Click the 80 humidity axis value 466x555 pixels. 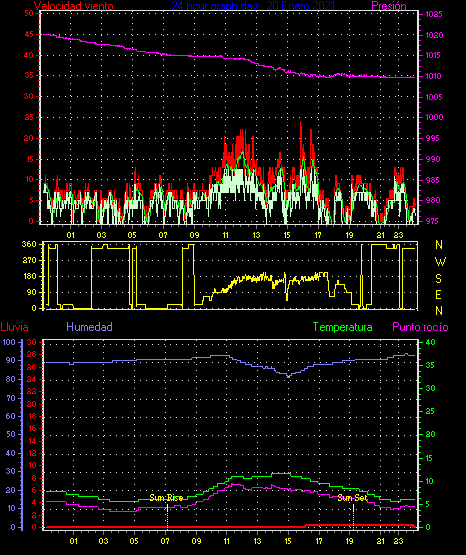click(x=12, y=379)
